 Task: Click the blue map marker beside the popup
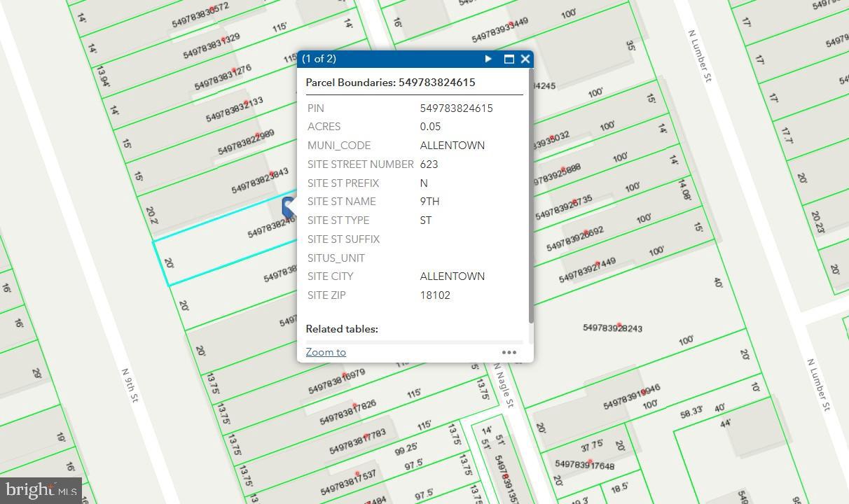(289, 208)
